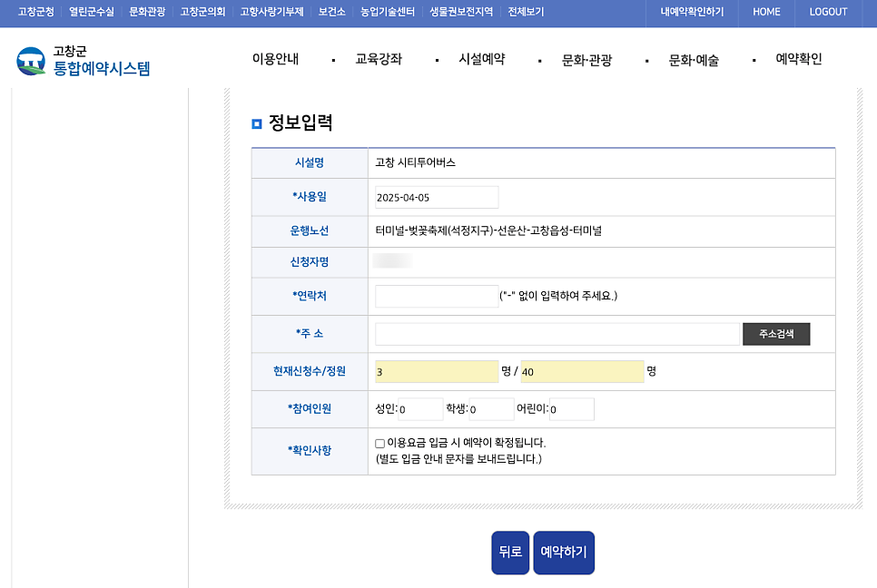Open the 이용안내 menu
The height and width of the screenshot is (588, 877).
(275, 59)
